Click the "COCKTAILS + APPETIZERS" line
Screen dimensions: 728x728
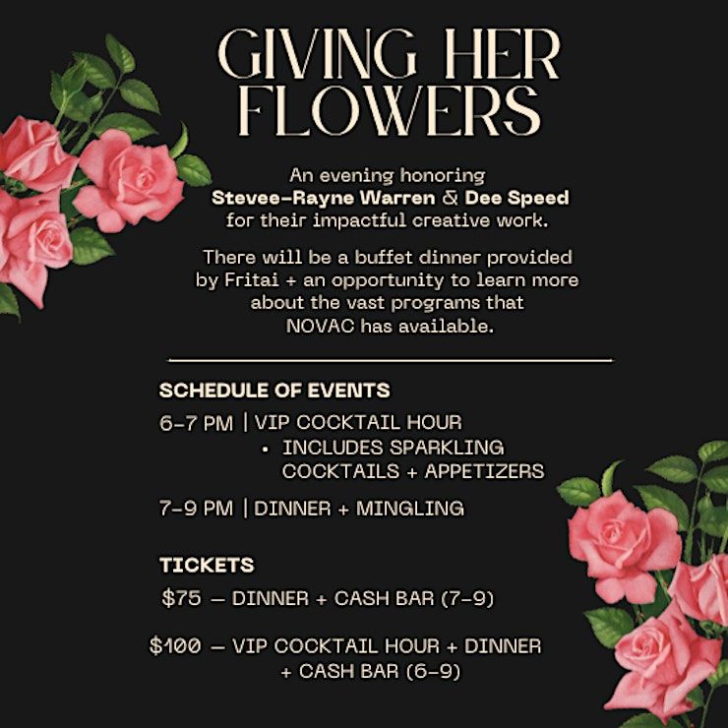pos(412,471)
